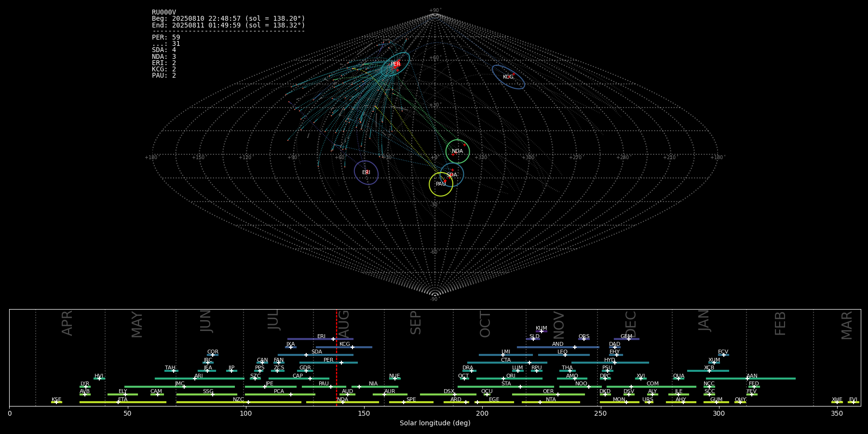
Task: Click the AAN shower bar in timeline
Action: [751, 379]
